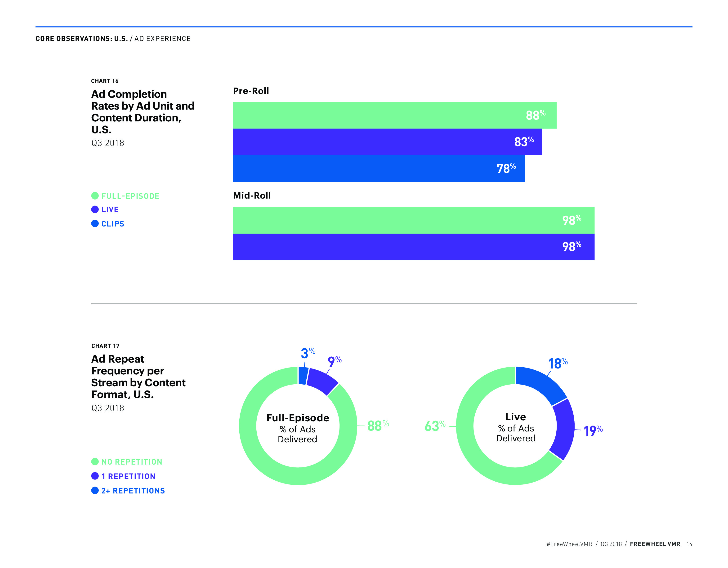Click the Core Observations: U.S. header
728x568 pixels.
(82, 39)
